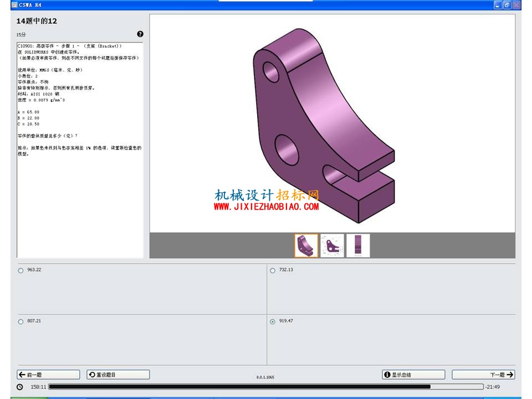This screenshot has height=399, width=532.
Task: Open the side view thumbnail
Action: [x=358, y=245]
